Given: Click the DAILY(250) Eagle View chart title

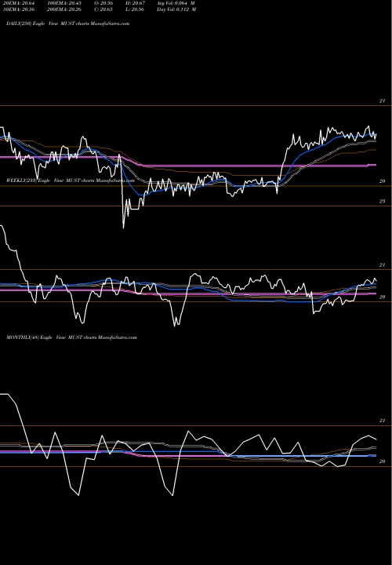Looking at the screenshot, I should pyautogui.click(x=67, y=24).
